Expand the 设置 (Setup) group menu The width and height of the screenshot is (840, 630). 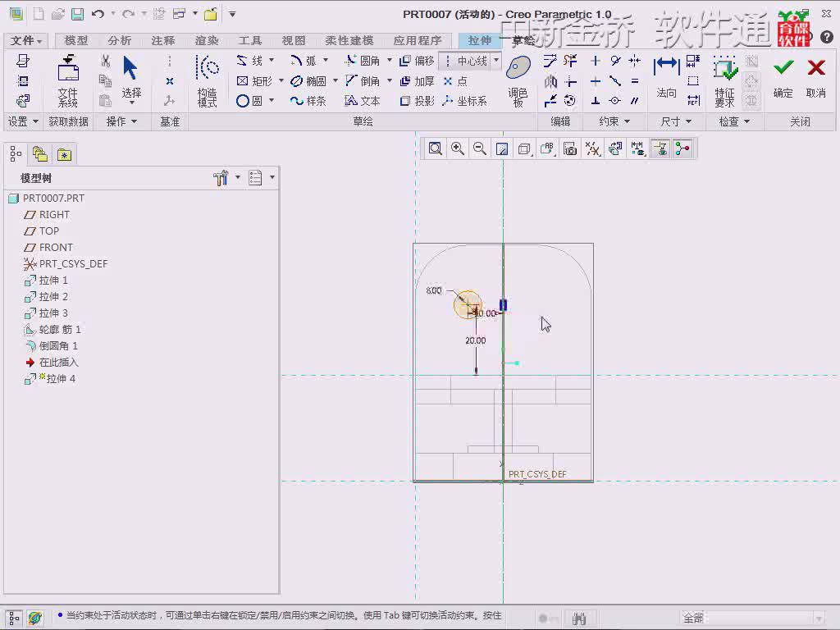[23, 121]
